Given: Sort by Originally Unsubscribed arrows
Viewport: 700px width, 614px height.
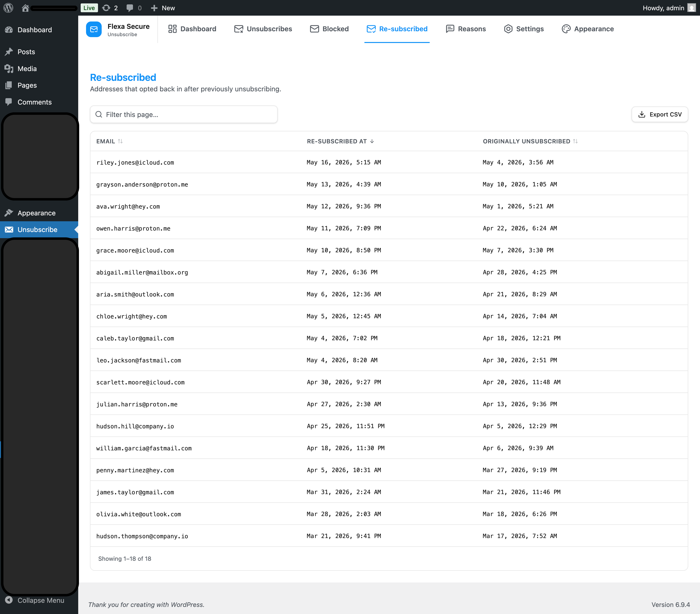Looking at the screenshot, I should [x=575, y=141].
